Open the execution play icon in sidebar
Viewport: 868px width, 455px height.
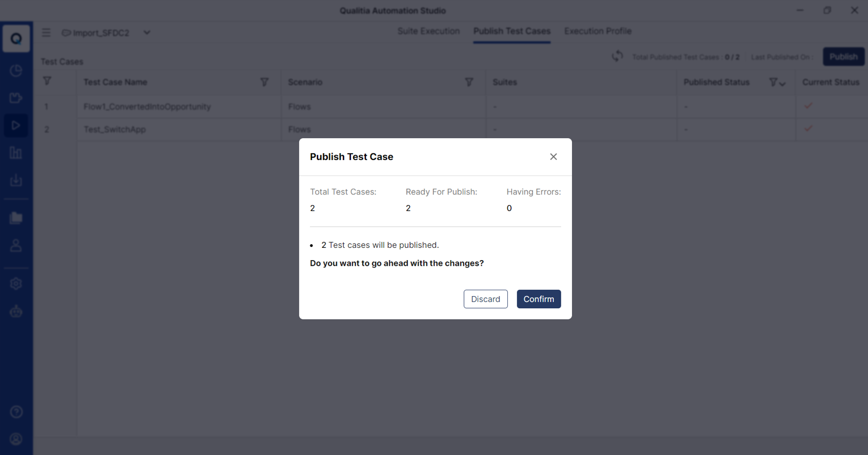(x=16, y=126)
